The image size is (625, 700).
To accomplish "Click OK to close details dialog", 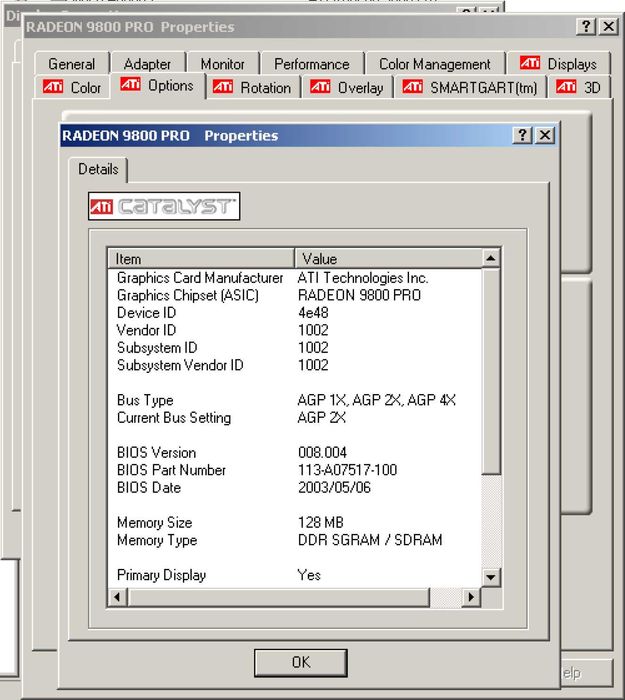I will click(x=301, y=662).
